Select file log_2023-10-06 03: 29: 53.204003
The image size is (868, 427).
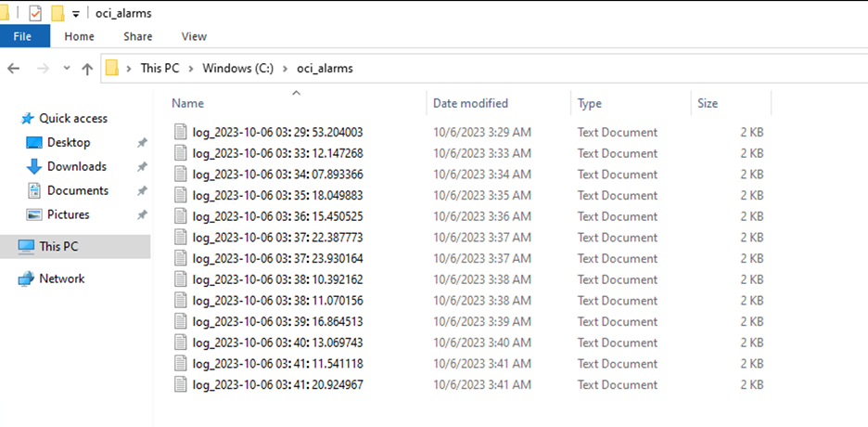pyautogui.click(x=278, y=133)
